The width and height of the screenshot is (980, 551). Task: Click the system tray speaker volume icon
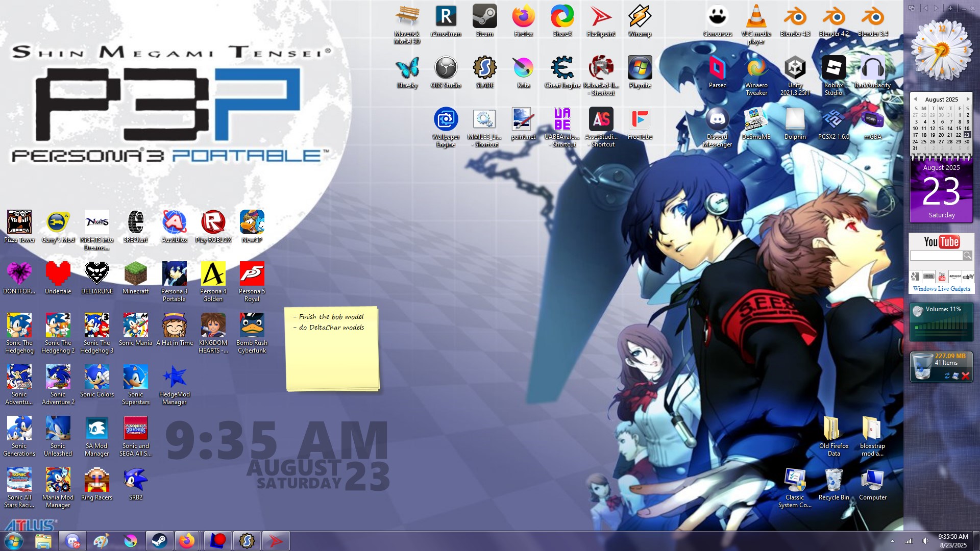[925, 541]
